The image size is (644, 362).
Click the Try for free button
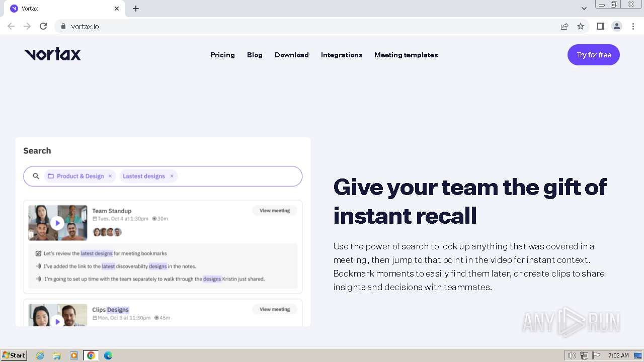pyautogui.click(x=594, y=55)
